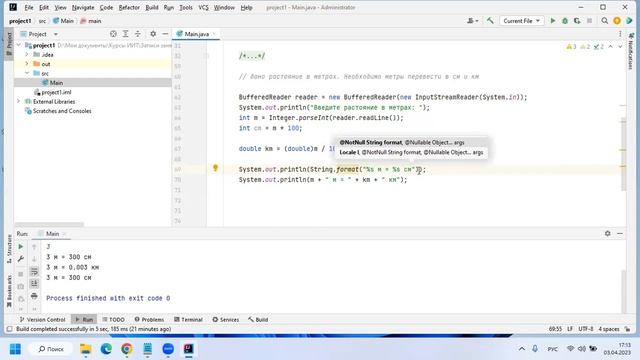The height and width of the screenshot is (360, 640).
Task: Open Terminal tool window
Action: click(188, 319)
